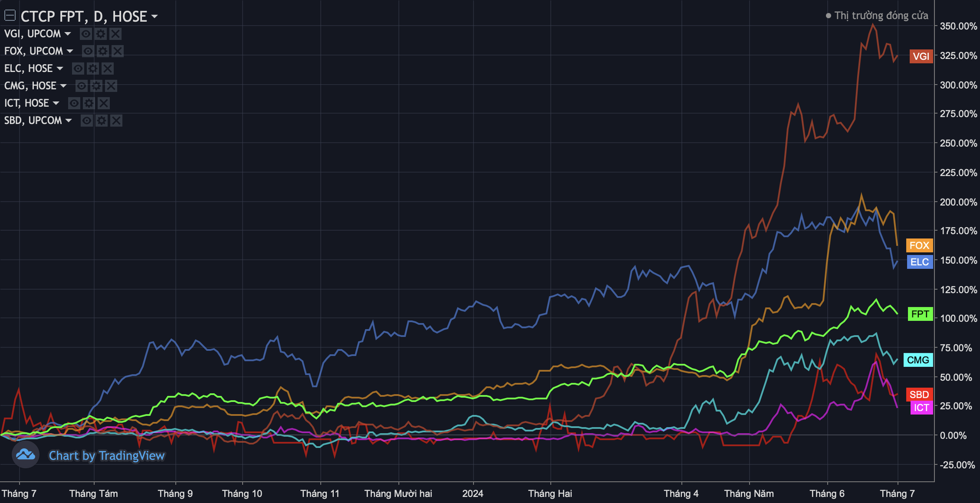Screen dimensions: 980x503
Task: Open ELC series settings gear
Action: coord(93,69)
